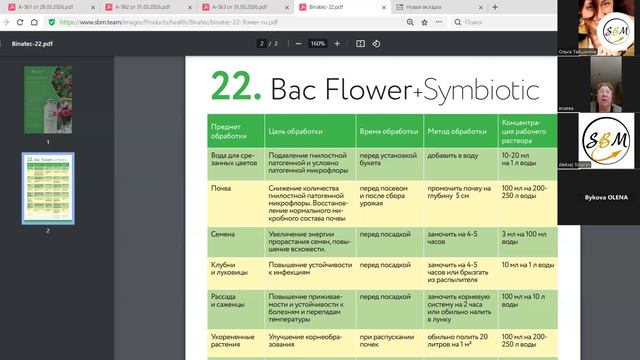Click the 'Семена' row label

coord(222,234)
